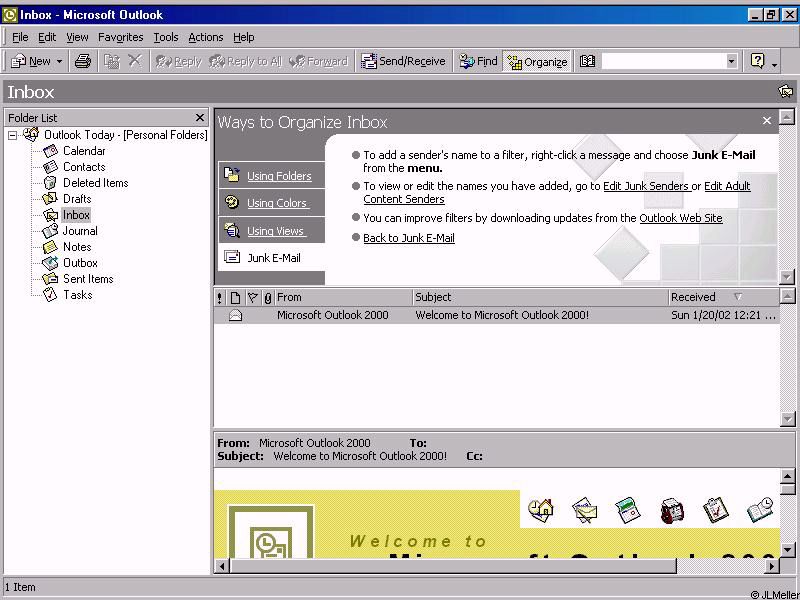The height and width of the screenshot is (600, 800).
Task: Switch to the Using Colors tab
Action: [277, 203]
